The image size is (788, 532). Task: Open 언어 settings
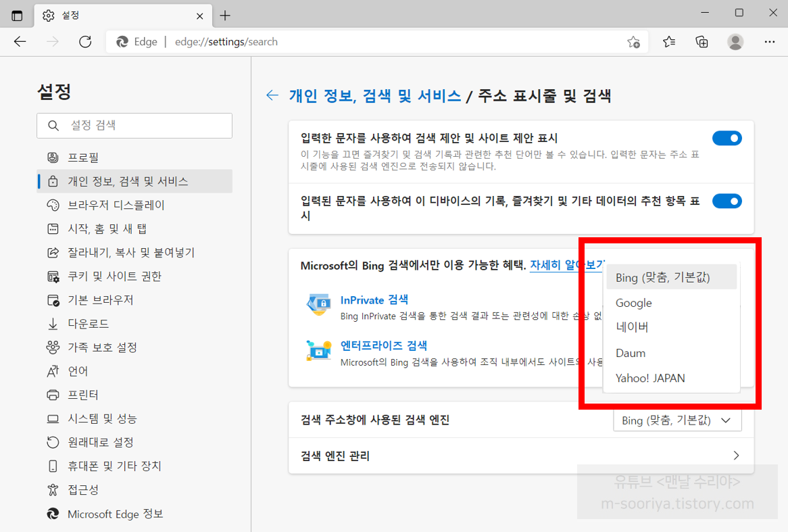[134, 371]
